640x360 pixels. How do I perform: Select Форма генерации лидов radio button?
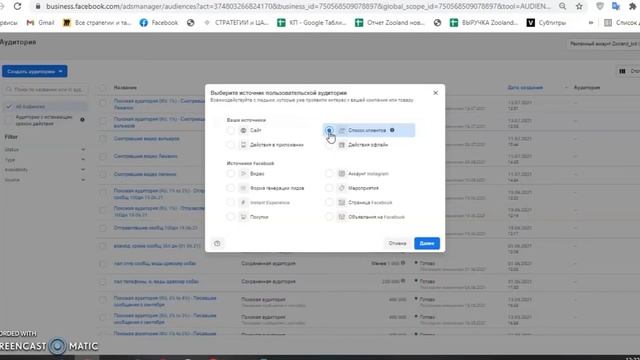pos(231,188)
